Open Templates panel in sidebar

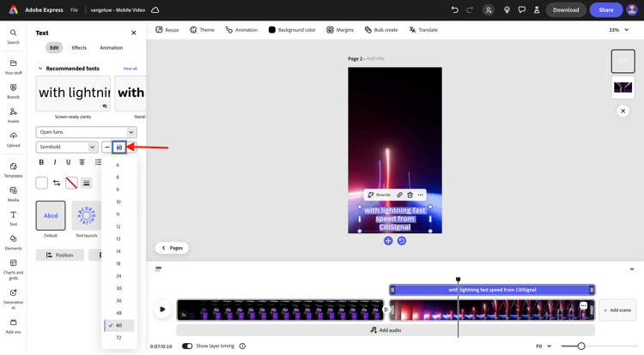13,170
